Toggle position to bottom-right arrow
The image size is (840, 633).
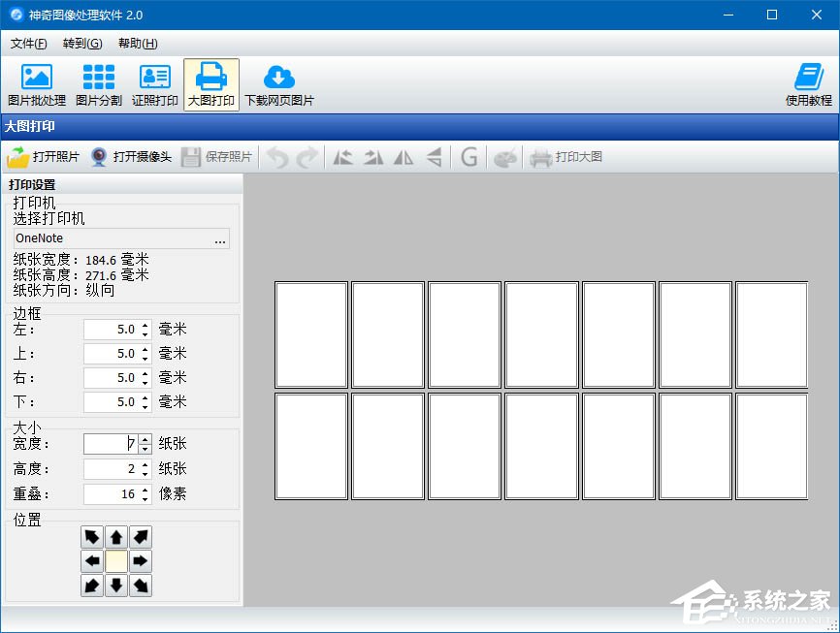tap(141, 586)
